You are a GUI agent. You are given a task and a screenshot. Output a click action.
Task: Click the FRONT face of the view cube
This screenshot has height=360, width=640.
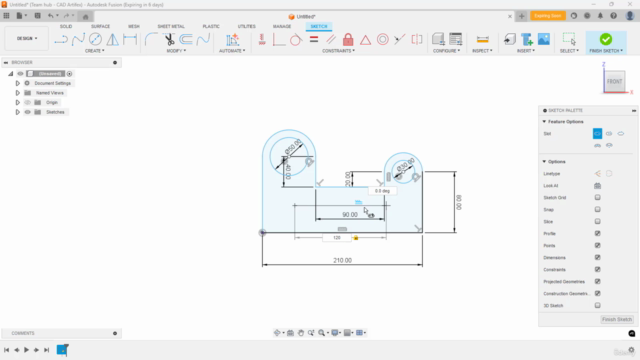[614, 81]
